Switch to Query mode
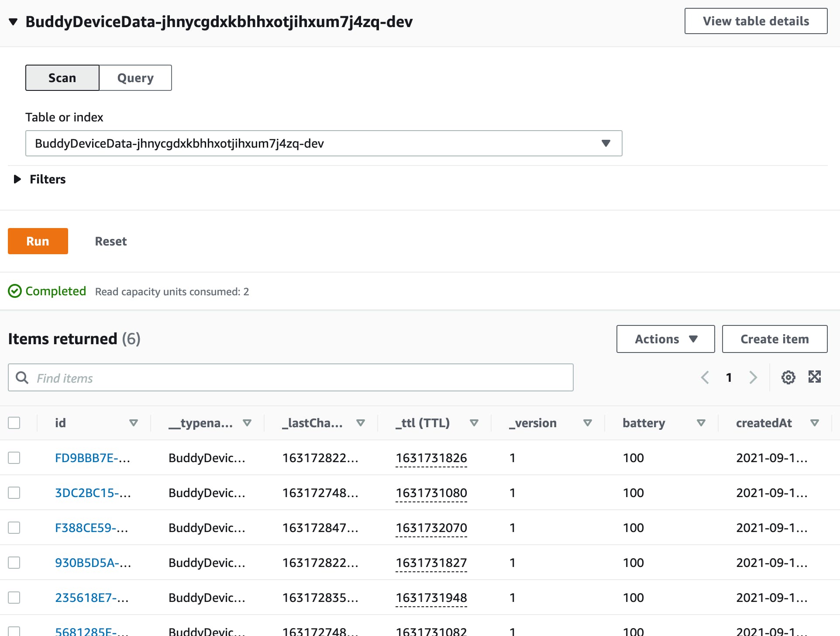This screenshot has width=840, height=636. (135, 78)
